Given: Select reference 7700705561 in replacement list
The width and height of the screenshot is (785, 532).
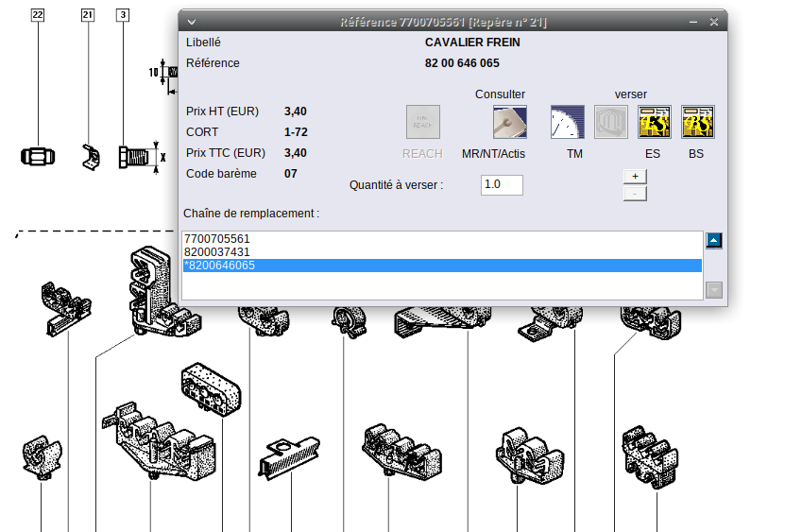Looking at the screenshot, I should (217, 239).
